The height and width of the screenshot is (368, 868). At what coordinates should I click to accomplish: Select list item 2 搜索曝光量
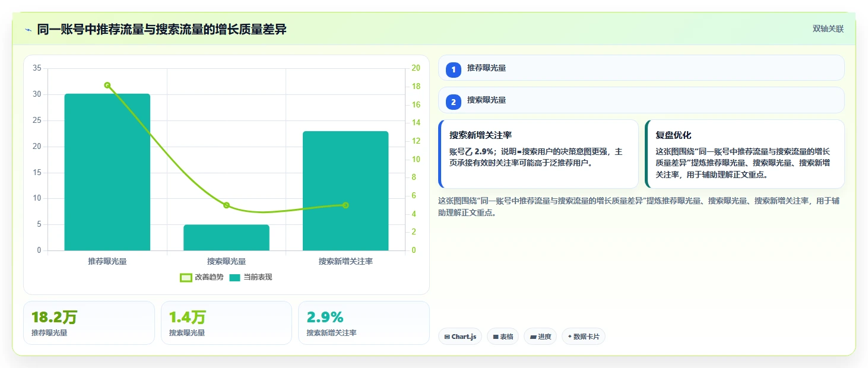point(641,100)
